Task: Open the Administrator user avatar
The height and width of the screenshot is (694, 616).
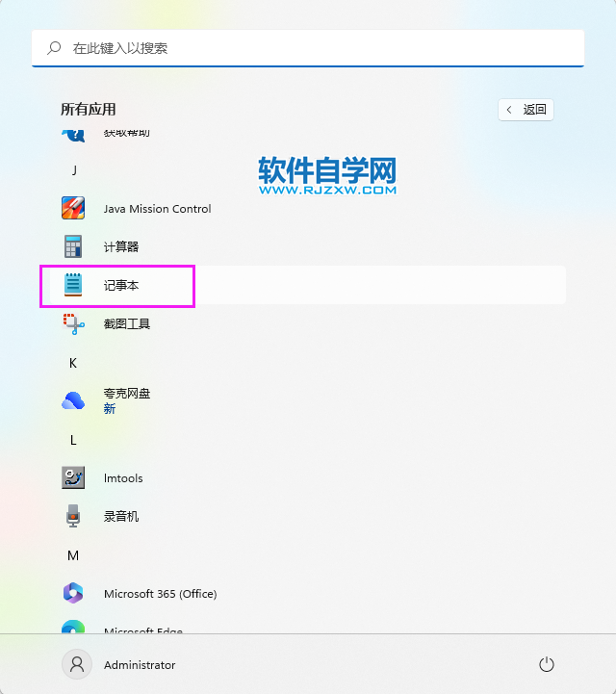Action: click(x=77, y=664)
